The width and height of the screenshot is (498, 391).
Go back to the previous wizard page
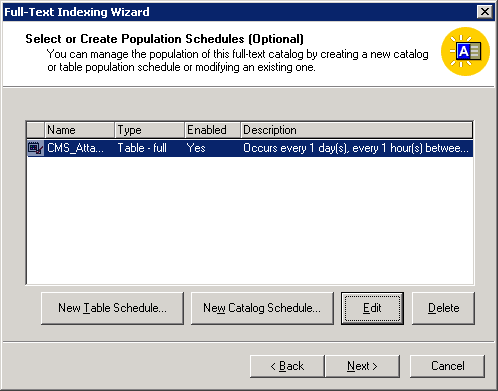tap(287, 366)
